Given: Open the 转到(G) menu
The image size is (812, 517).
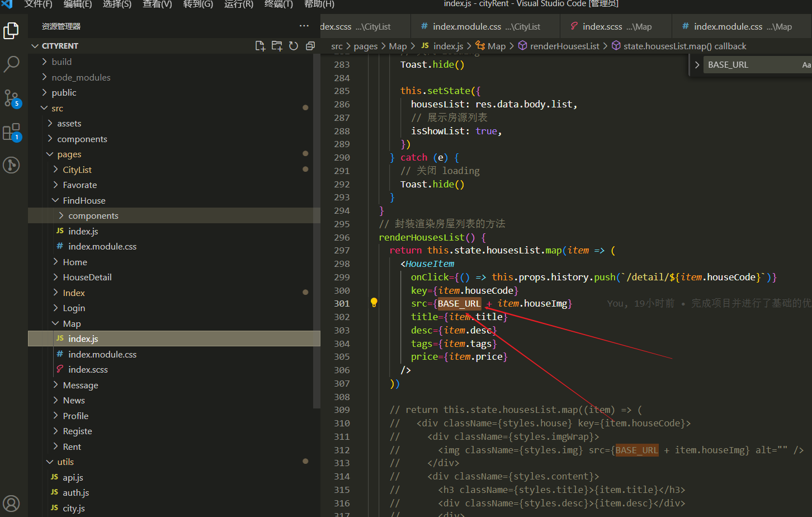Looking at the screenshot, I should [x=198, y=4].
